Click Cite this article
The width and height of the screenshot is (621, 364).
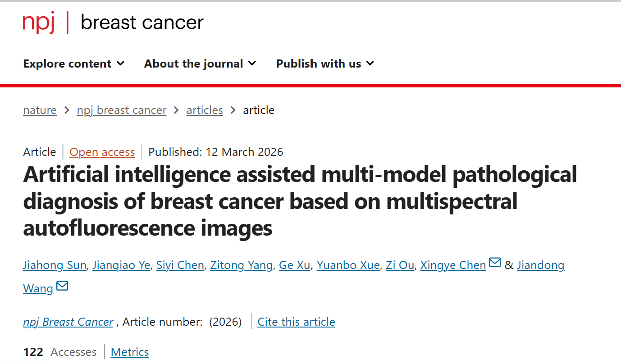(296, 322)
